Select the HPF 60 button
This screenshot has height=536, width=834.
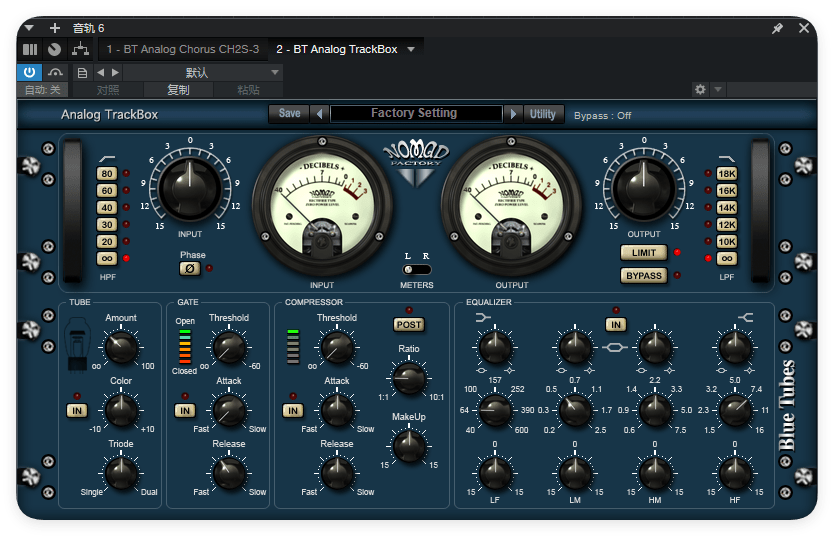point(107,190)
